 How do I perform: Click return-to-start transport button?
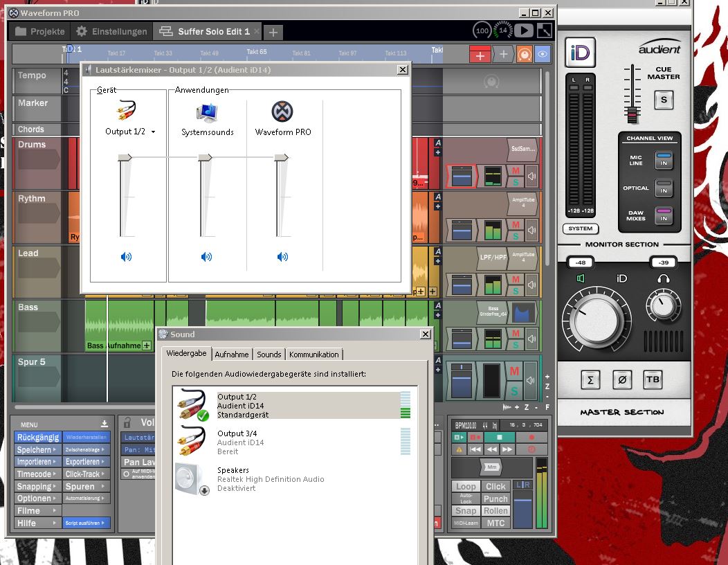[x=475, y=449]
